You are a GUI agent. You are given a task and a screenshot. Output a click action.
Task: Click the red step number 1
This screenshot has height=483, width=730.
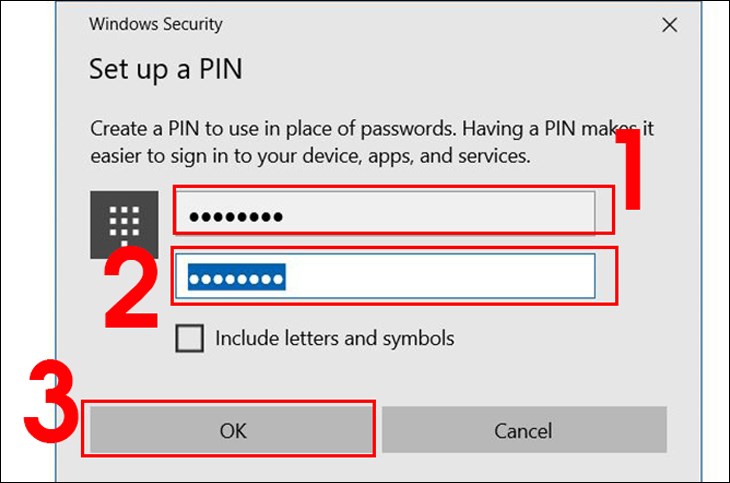pyautogui.click(x=627, y=170)
